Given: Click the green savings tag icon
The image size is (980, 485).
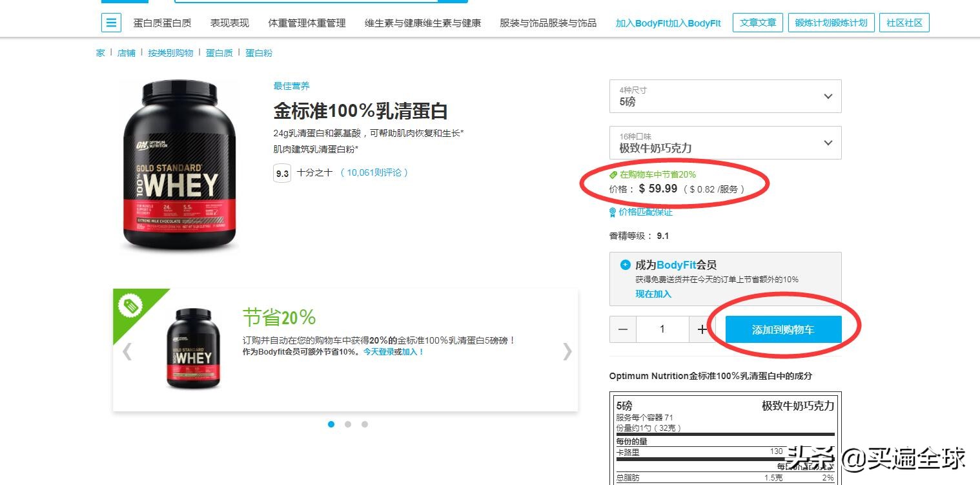Looking at the screenshot, I should (614, 174).
